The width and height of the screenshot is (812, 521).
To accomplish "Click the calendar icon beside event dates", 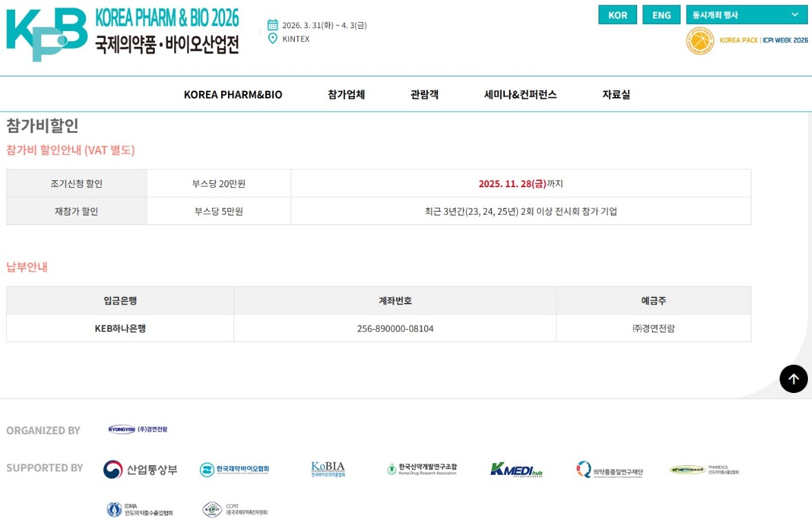I will pyautogui.click(x=273, y=25).
